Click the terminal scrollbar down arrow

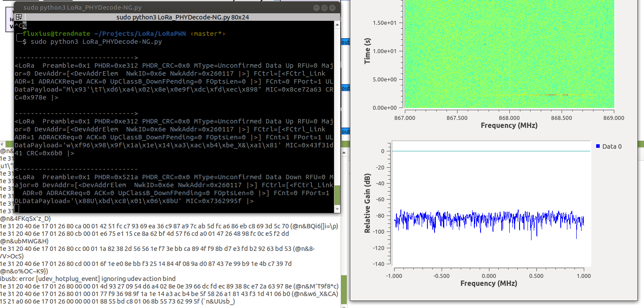[337, 210]
